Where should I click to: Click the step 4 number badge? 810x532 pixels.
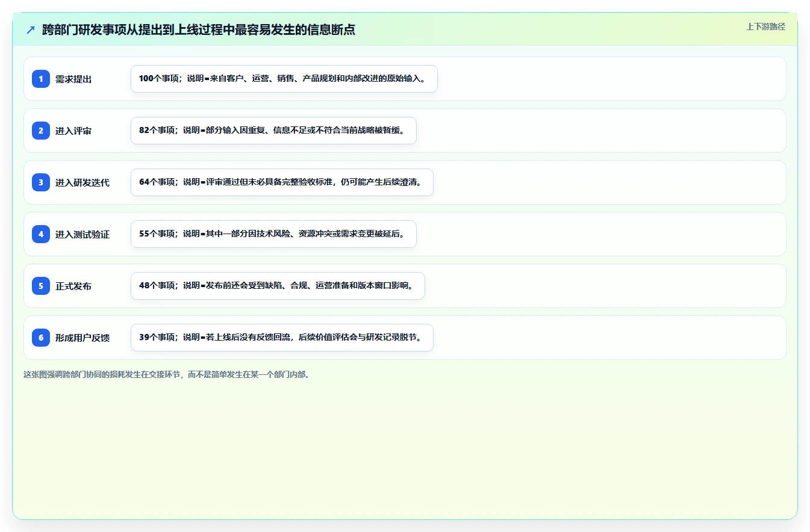[x=41, y=234]
